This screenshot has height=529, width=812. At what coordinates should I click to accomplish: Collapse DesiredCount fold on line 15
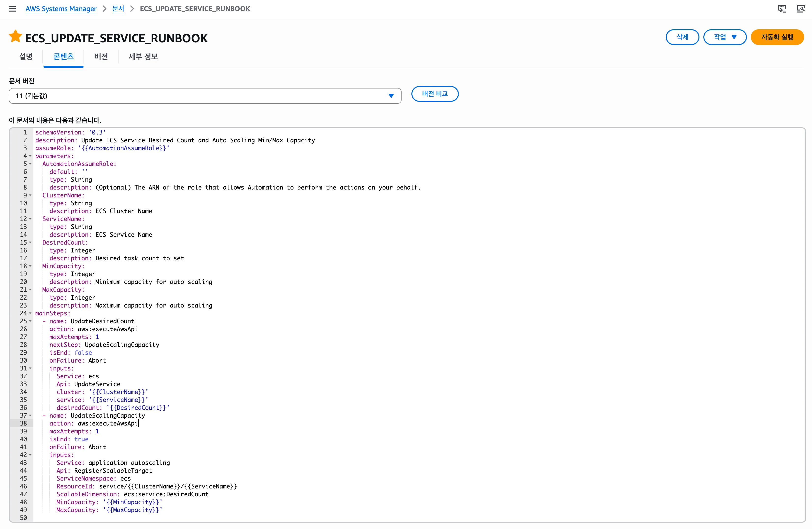tap(30, 242)
